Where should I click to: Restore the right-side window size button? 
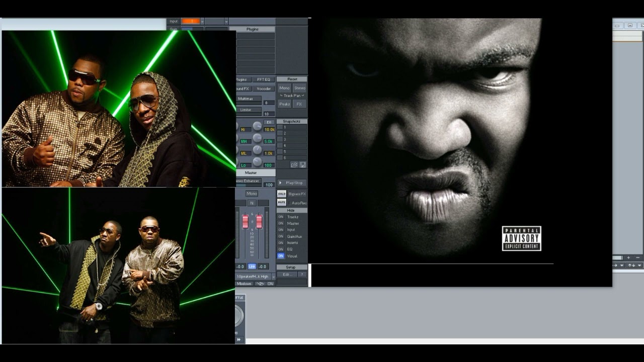point(629,25)
